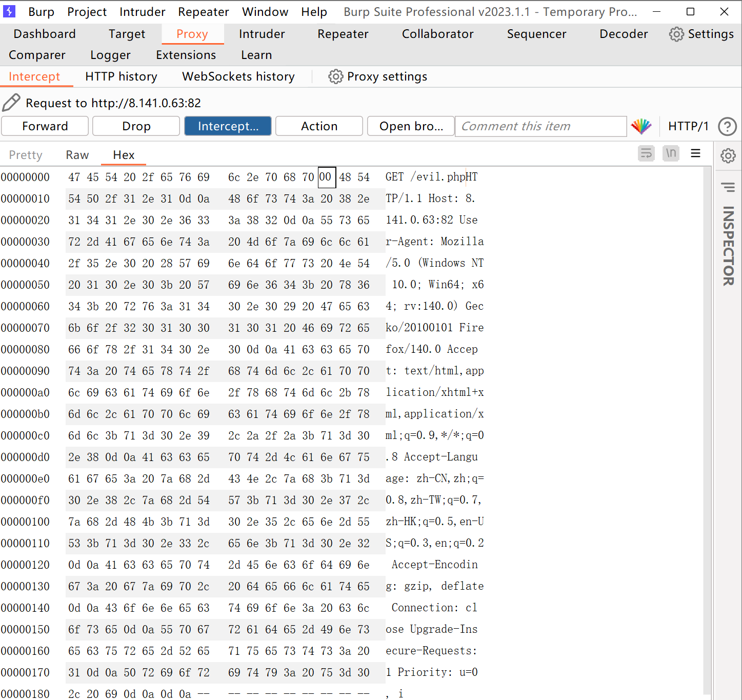Open the Comparer tab
The width and height of the screenshot is (742, 700).
(x=37, y=55)
